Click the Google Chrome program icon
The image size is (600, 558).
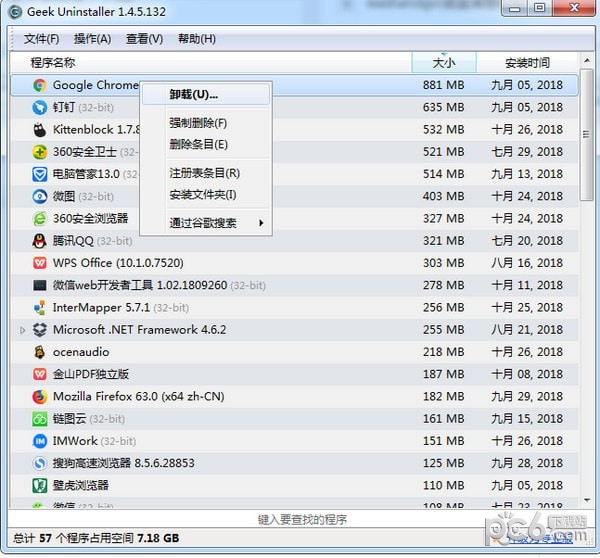coord(39,85)
